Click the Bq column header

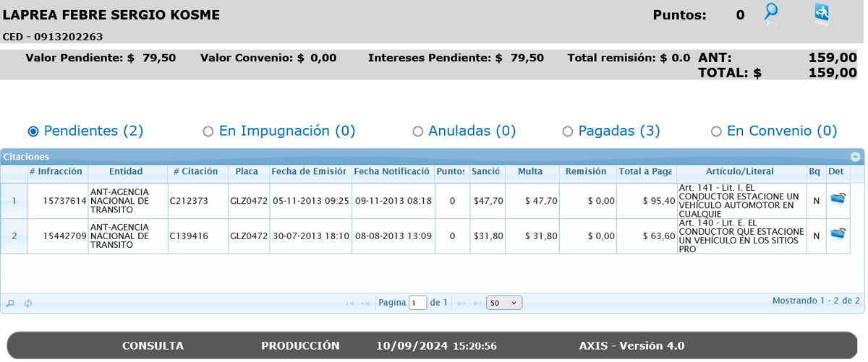tap(815, 172)
